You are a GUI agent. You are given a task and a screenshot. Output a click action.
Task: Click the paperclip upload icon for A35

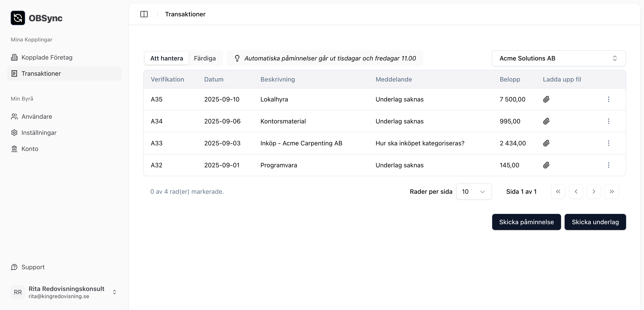(546, 99)
